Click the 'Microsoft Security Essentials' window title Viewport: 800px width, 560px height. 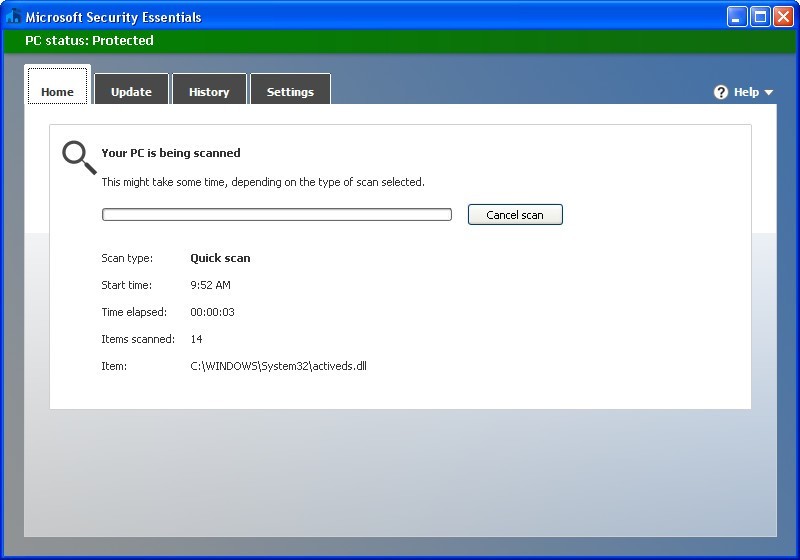113,17
